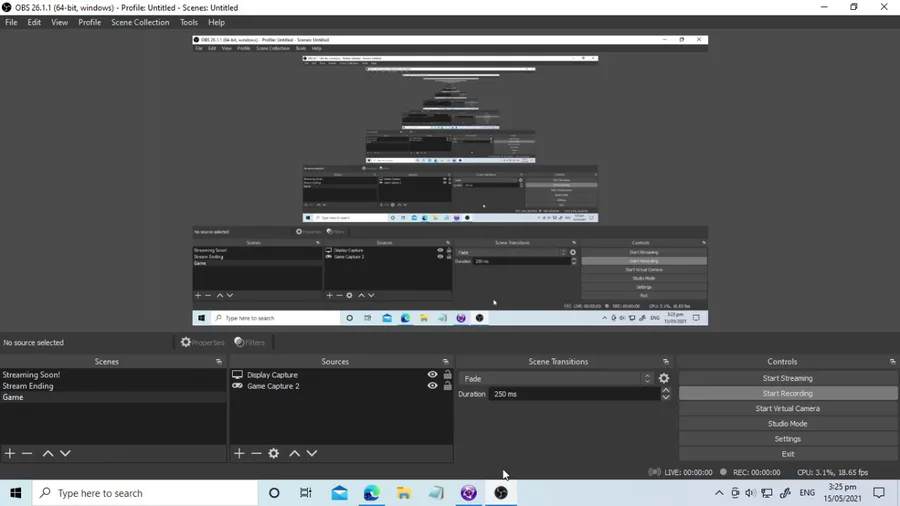900x506 pixels.
Task: Toggle visibility of Display Capture source
Action: click(x=432, y=375)
